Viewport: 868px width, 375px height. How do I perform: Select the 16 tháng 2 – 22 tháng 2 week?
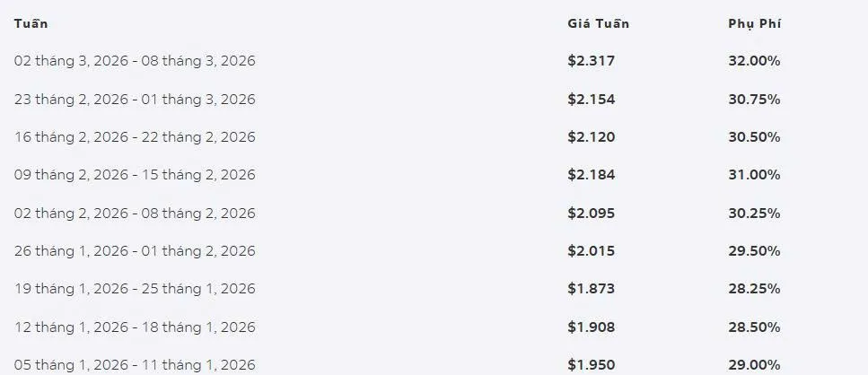135,137
